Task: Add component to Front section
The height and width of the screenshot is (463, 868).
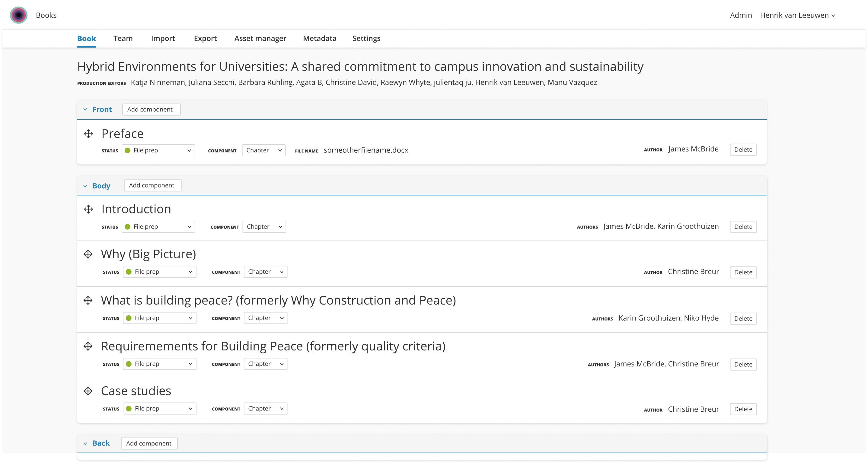Action: click(x=151, y=110)
